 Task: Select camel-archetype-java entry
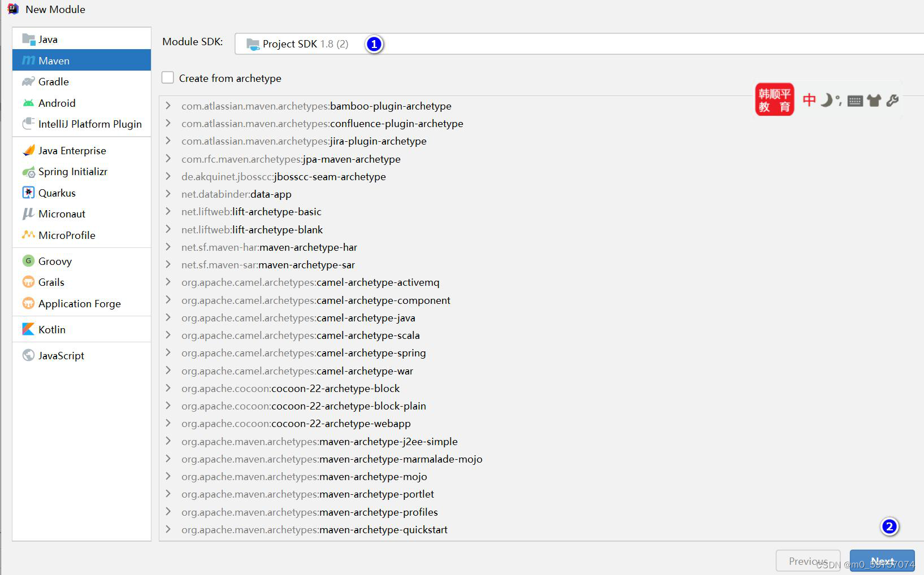298,317
